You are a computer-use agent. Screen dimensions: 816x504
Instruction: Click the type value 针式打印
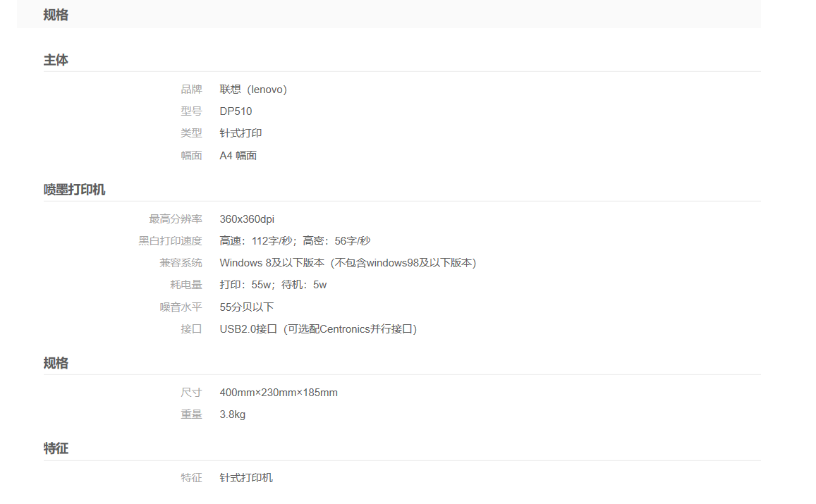(240, 133)
